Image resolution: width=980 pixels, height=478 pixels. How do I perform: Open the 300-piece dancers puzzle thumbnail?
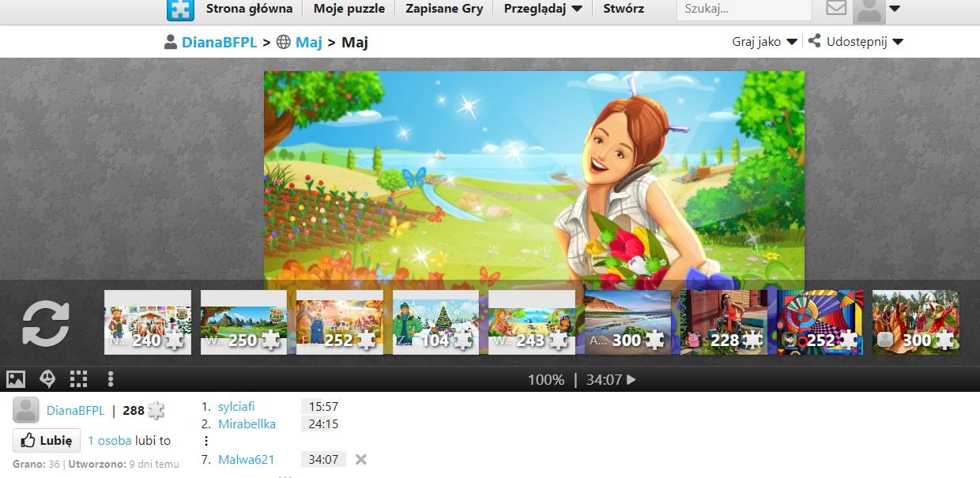[x=915, y=322]
